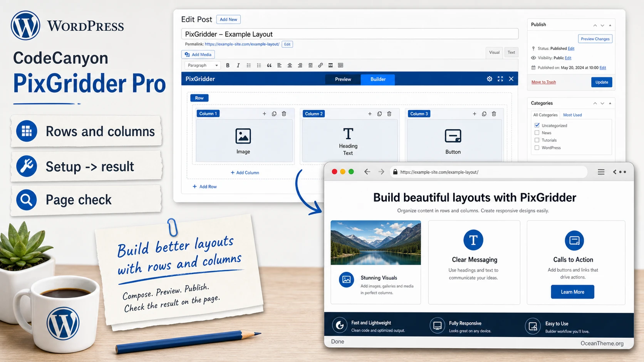Viewport: 644px width, 362px height.
Task: Duplicate Column 3
Action: click(x=484, y=114)
